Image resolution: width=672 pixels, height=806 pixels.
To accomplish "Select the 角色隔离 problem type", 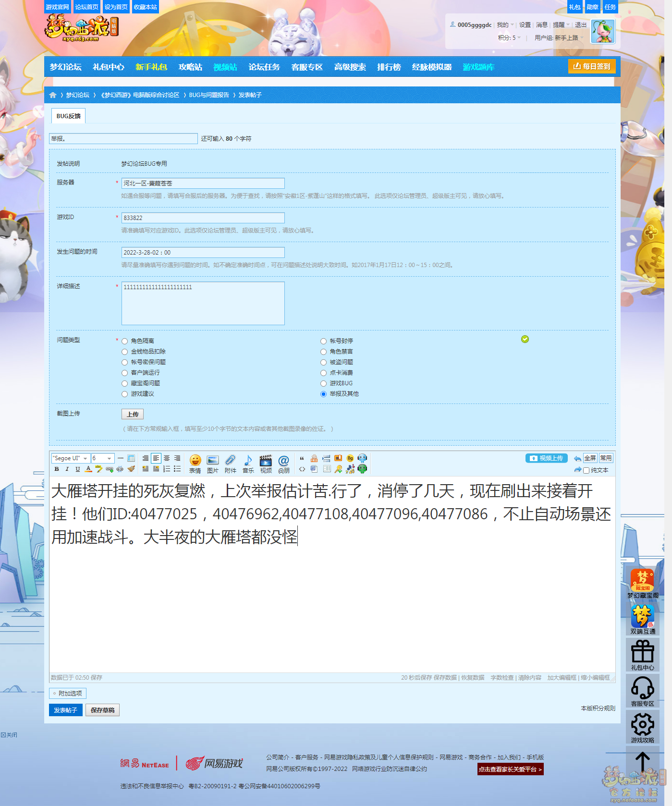I will pyautogui.click(x=125, y=342).
